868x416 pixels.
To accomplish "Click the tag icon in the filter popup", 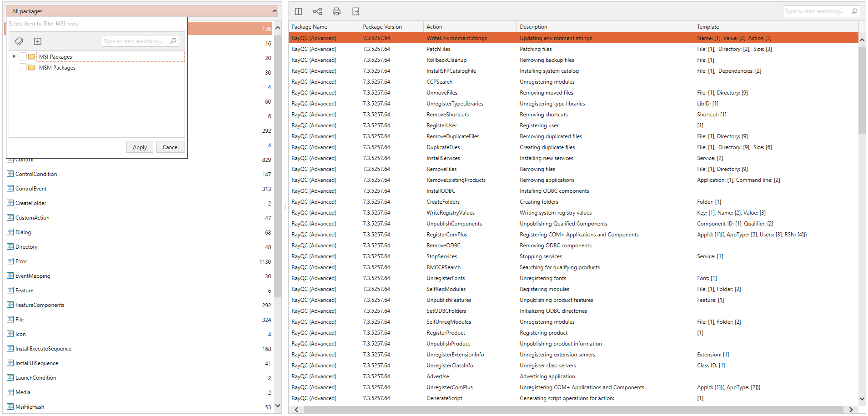I will [19, 41].
